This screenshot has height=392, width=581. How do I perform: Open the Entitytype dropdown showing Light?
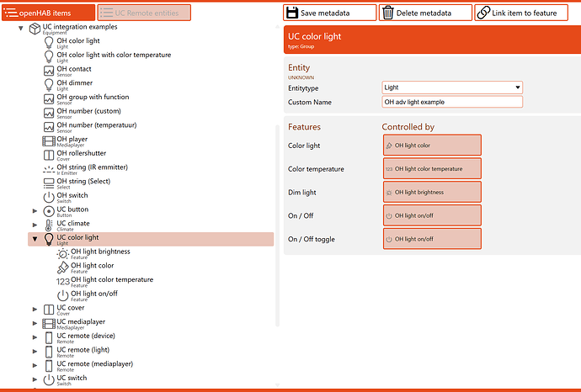point(452,87)
